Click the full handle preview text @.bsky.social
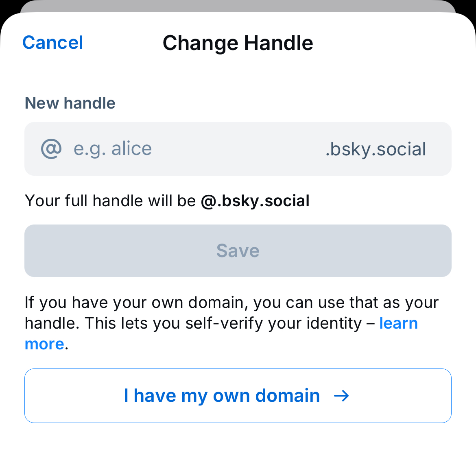This screenshot has width=476, height=460. click(255, 201)
